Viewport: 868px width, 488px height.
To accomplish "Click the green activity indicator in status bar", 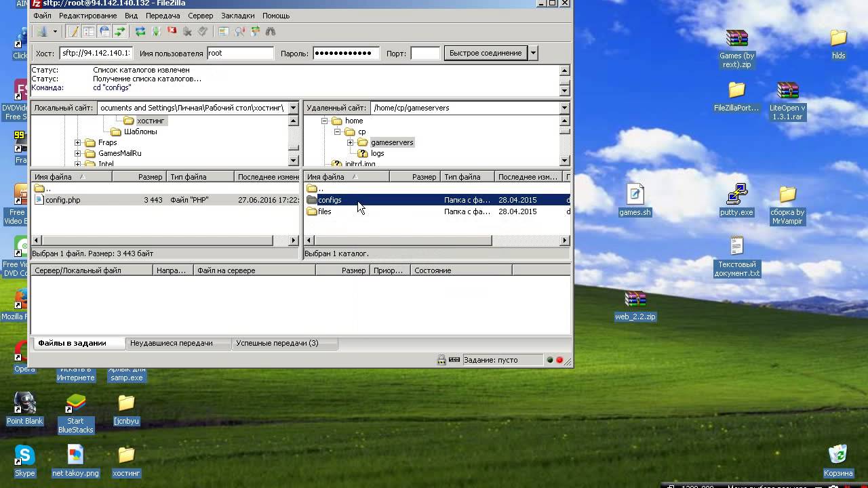I will pyautogui.click(x=550, y=360).
